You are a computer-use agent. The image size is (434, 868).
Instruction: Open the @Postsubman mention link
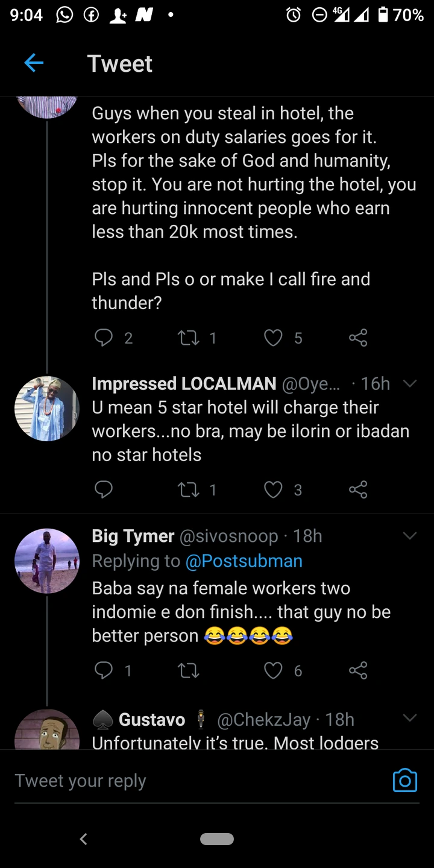pyautogui.click(x=244, y=561)
